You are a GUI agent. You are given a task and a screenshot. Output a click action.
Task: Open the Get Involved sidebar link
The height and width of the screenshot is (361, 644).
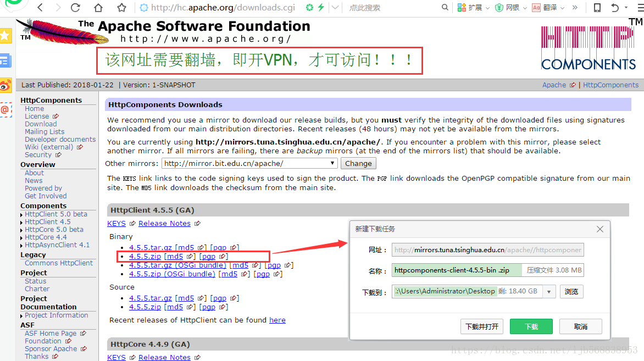tap(46, 196)
